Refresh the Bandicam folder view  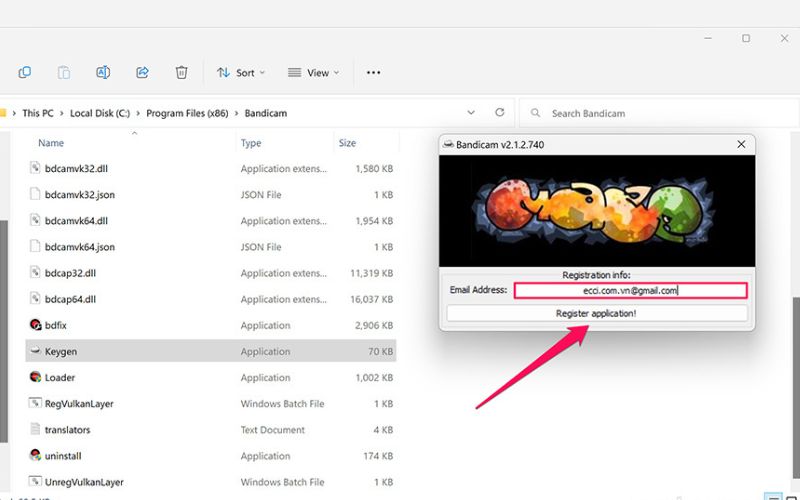coord(499,113)
